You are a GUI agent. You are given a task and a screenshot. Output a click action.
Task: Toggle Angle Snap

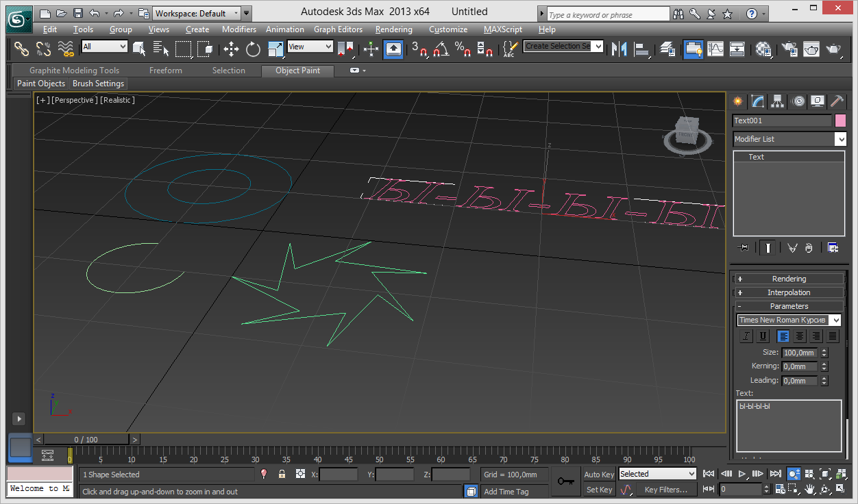pos(441,49)
